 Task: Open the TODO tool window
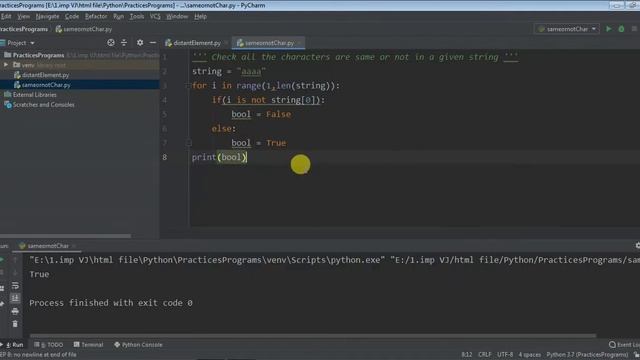coord(49,345)
